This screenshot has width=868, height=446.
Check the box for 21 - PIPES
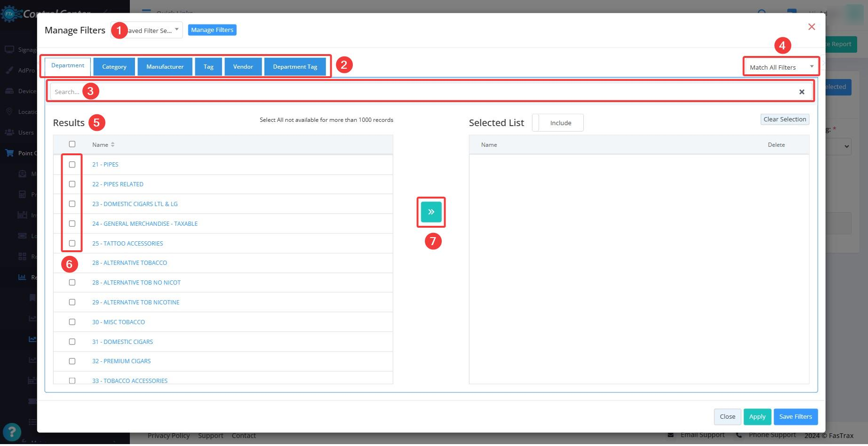click(x=72, y=164)
